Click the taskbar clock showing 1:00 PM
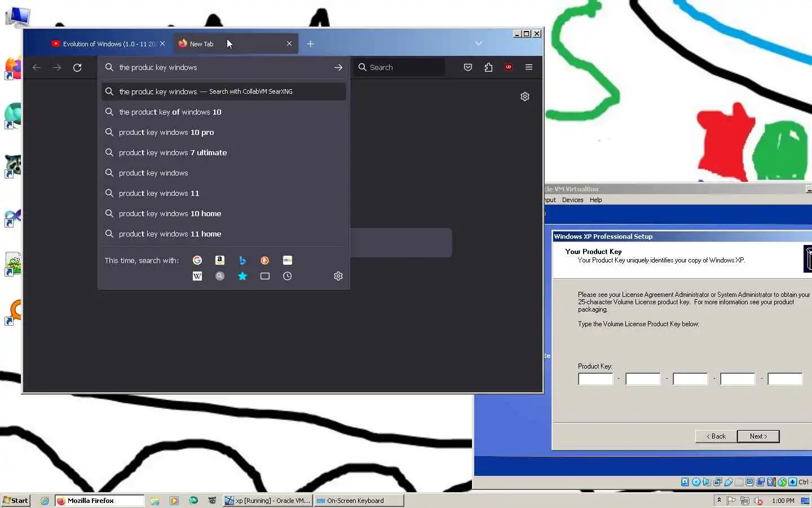This screenshot has width=812, height=508. pyautogui.click(x=783, y=501)
